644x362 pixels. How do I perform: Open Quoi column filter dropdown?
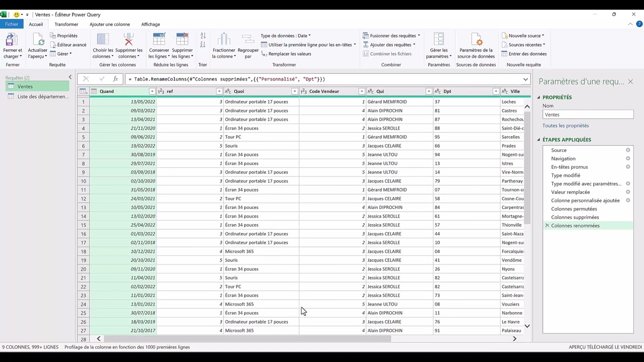coord(294,92)
